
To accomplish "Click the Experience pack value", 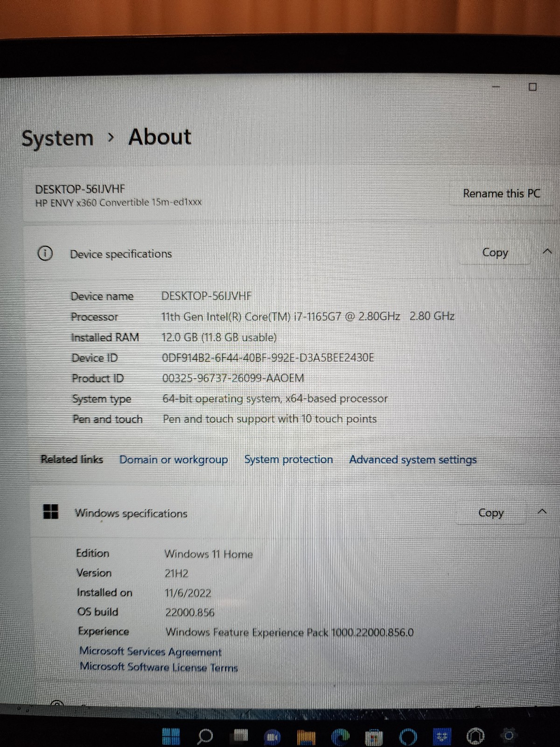I will pyautogui.click(x=290, y=632).
